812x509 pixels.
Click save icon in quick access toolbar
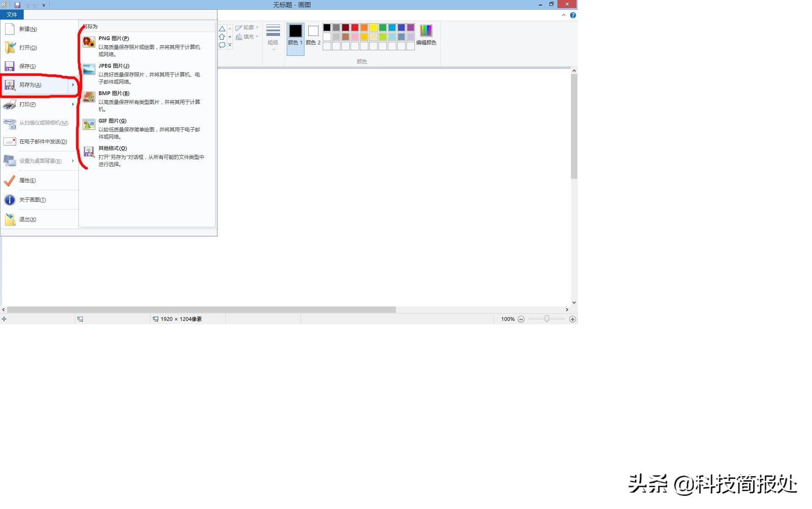[x=17, y=5]
